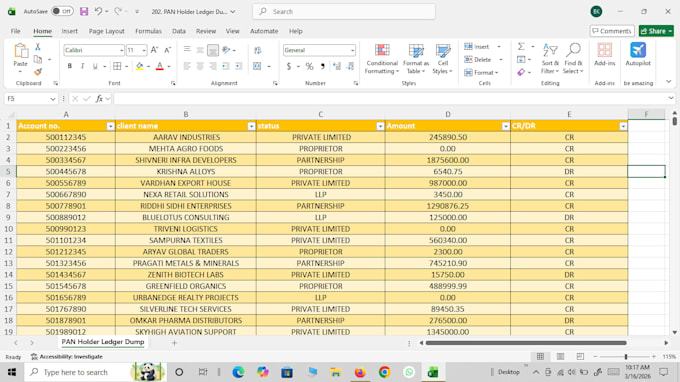Decrease decimal places
Viewport: 680px width, 382px height.
coord(350,66)
